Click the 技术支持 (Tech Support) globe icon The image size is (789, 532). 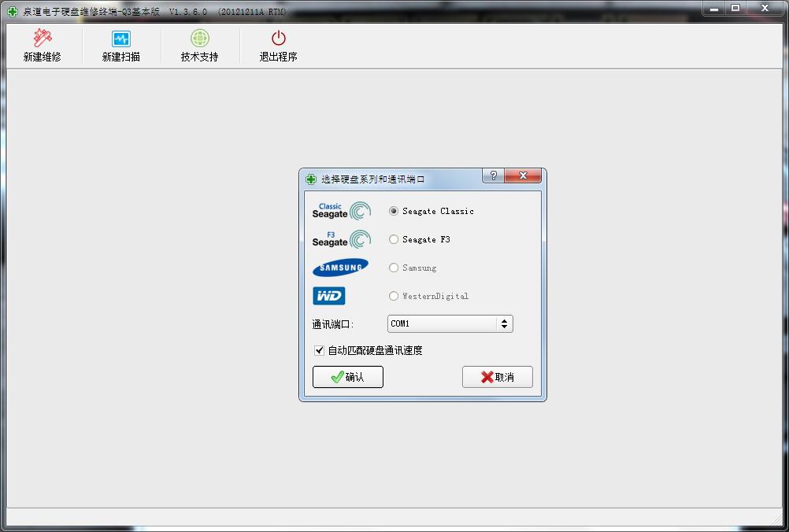[x=199, y=36]
